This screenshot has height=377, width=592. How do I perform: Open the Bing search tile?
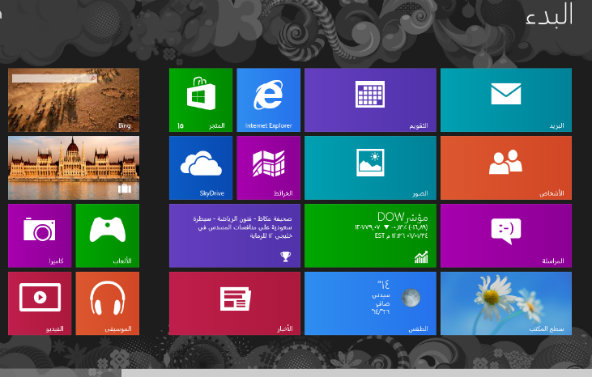[74, 100]
